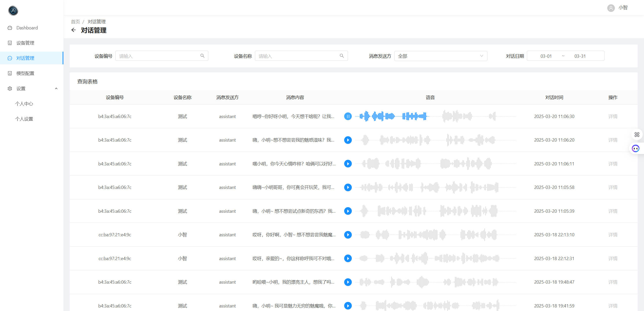Click 首页 breadcrumb link
The height and width of the screenshot is (311, 644).
coord(75,22)
